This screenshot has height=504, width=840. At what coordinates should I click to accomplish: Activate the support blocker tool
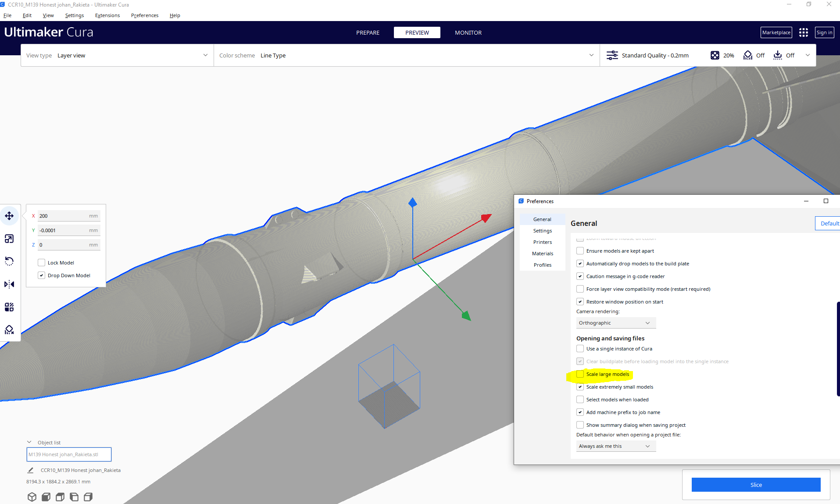tap(9, 329)
